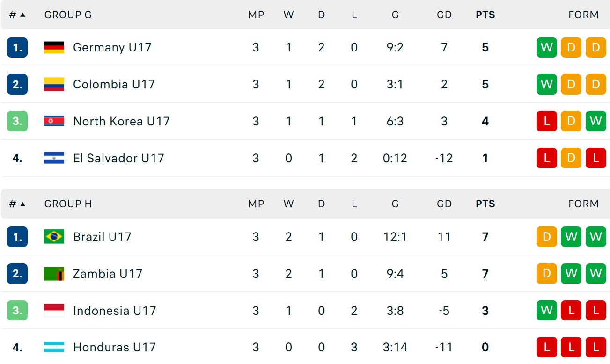Click the Zambia U17 flag icon
Screen dimensions: 610x364
coord(54,274)
